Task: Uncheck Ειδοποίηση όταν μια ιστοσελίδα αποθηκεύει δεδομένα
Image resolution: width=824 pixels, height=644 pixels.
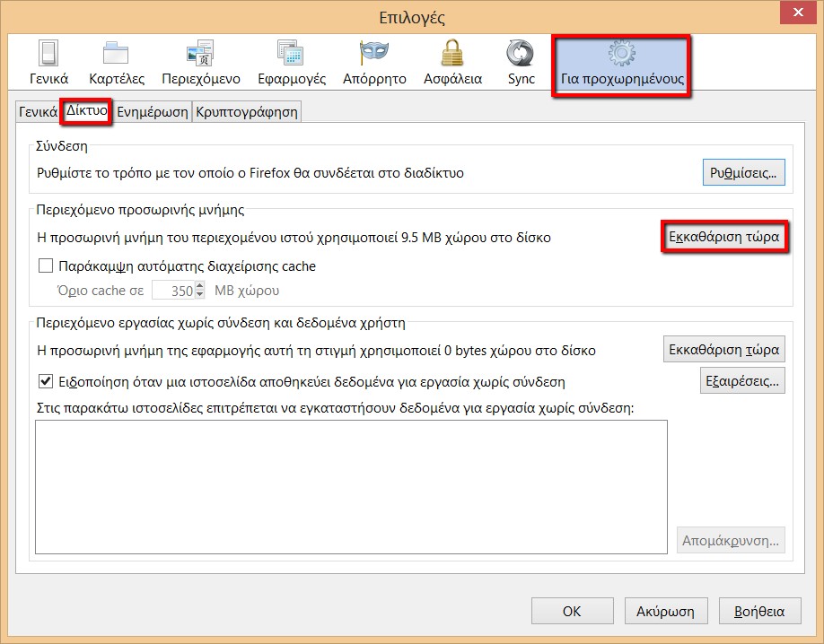Action: 46,381
